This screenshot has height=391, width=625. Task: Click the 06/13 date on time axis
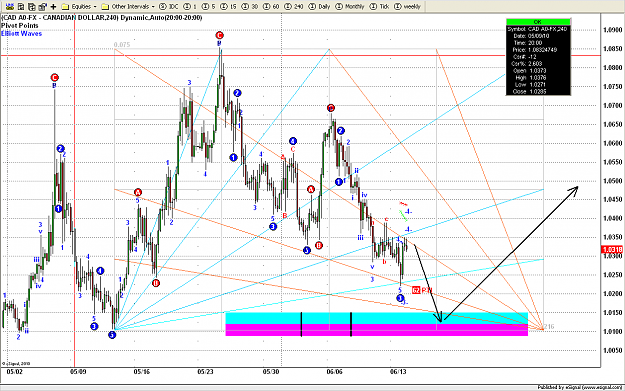398,371
